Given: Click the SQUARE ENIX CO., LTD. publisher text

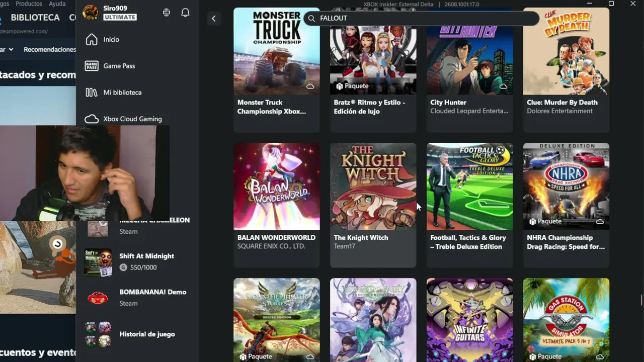Looking at the screenshot, I should click(x=271, y=246).
